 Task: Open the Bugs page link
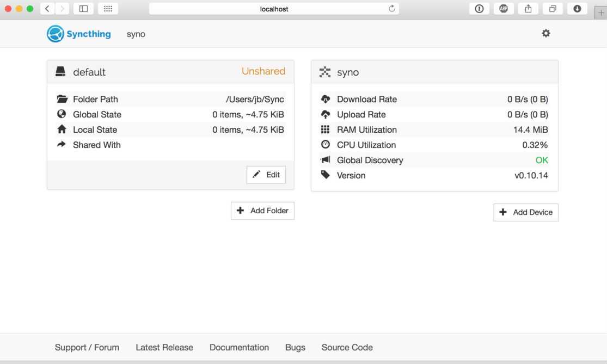(x=295, y=347)
